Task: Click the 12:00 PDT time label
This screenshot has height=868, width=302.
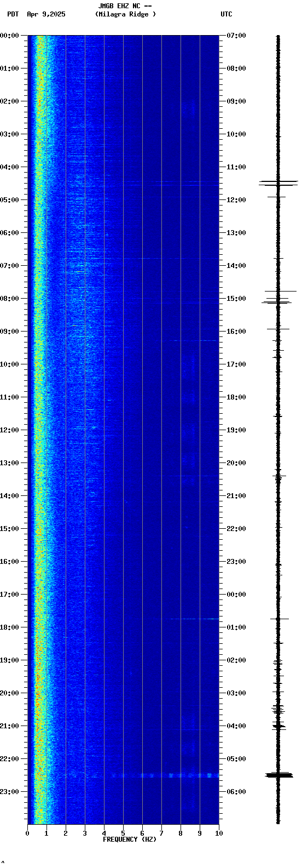Action: pyautogui.click(x=10, y=430)
